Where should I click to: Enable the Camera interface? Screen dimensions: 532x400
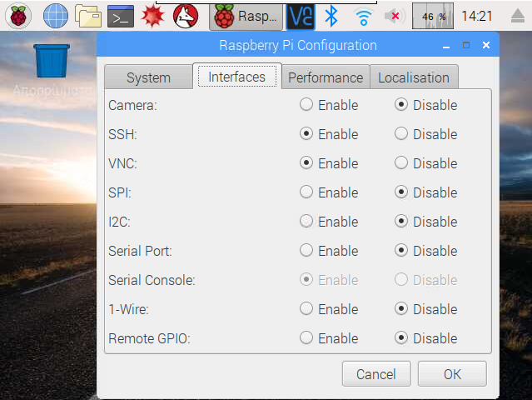click(x=329, y=105)
